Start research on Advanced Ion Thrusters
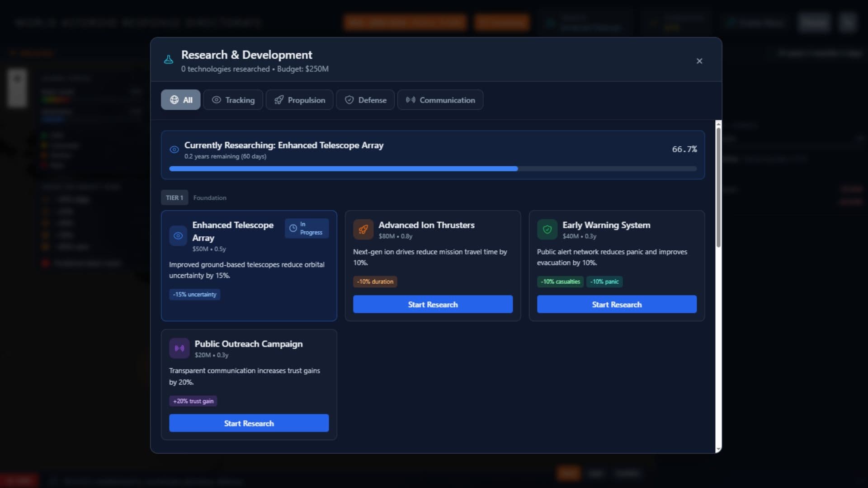 point(433,305)
